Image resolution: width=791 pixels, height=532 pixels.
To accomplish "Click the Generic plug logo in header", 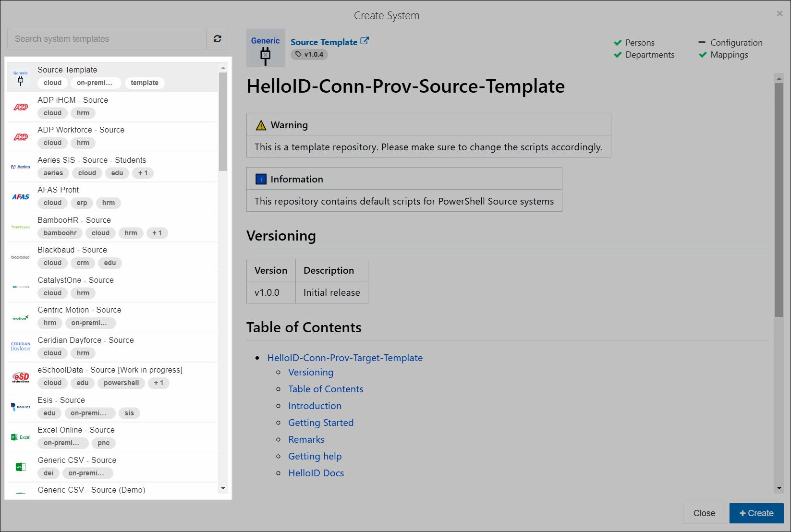I will click(265, 48).
